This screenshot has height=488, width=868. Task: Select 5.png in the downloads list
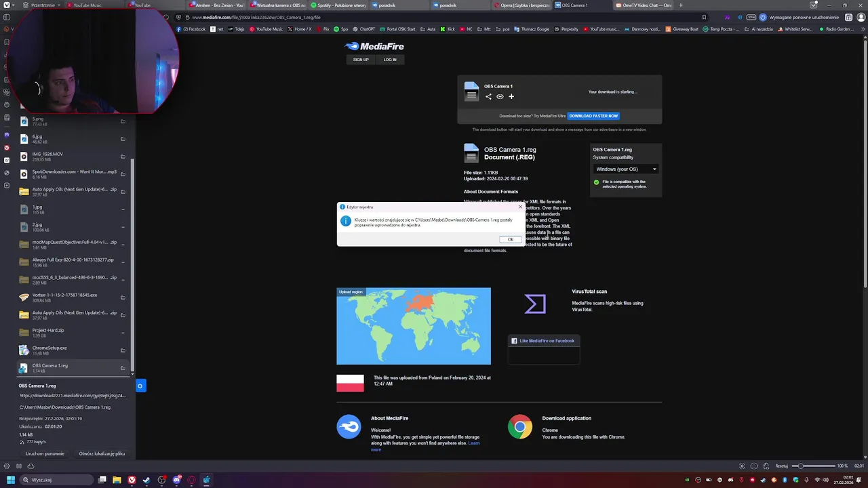[x=72, y=121]
